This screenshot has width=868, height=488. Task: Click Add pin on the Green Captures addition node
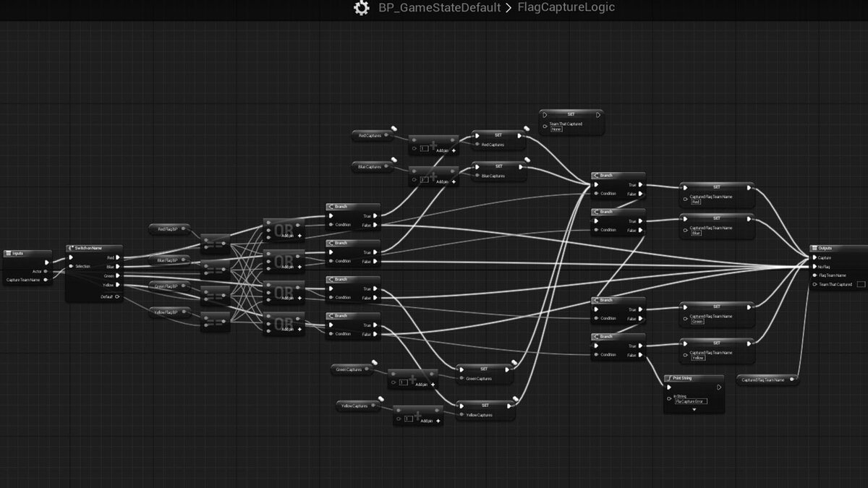[x=425, y=384]
